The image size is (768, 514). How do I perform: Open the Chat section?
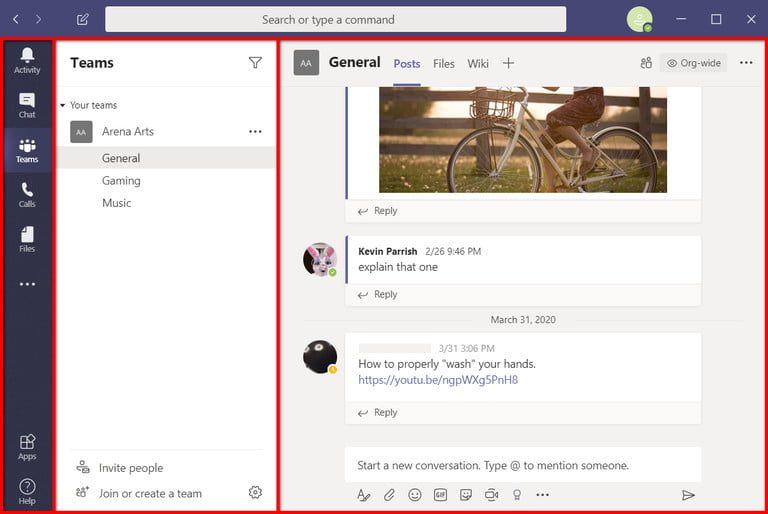click(27, 105)
